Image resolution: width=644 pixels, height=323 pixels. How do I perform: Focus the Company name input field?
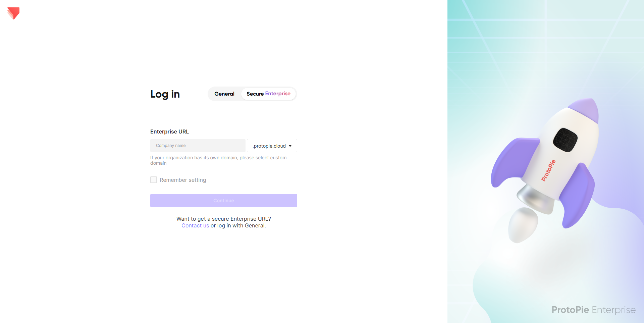[x=198, y=146]
